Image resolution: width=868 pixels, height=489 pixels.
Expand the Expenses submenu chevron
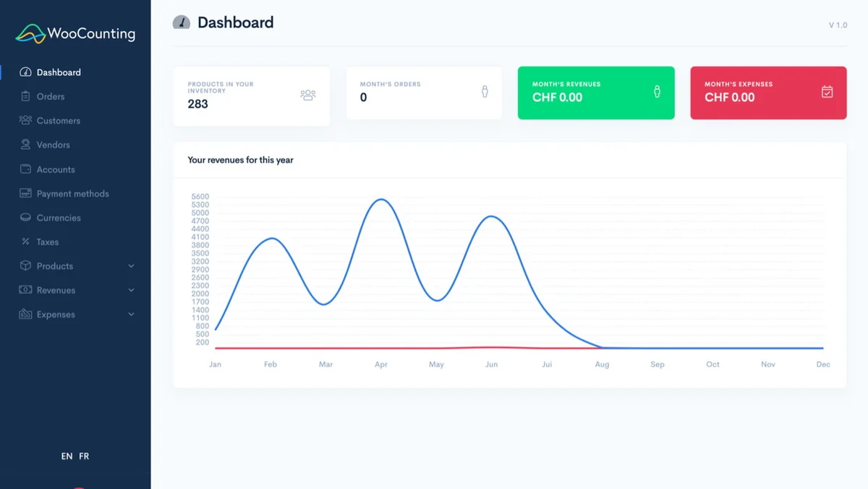(x=131, y=315)
